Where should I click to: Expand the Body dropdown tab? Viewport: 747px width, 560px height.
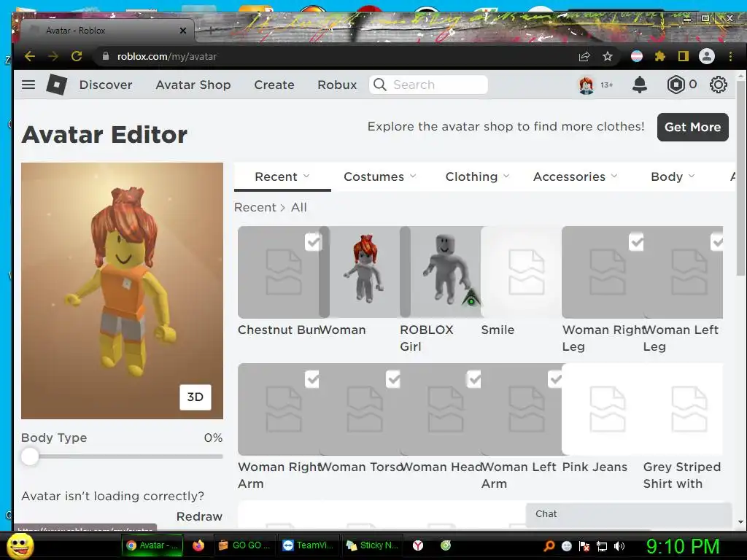click(x=673, y=176)
